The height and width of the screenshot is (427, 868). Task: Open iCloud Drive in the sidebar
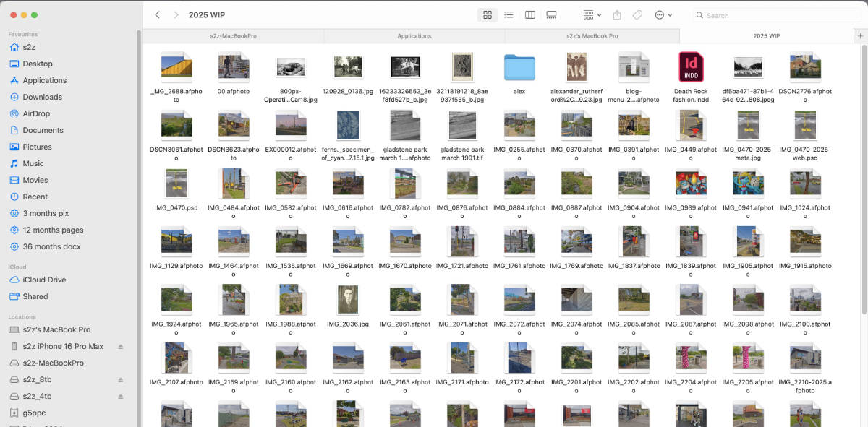[44, 280]
